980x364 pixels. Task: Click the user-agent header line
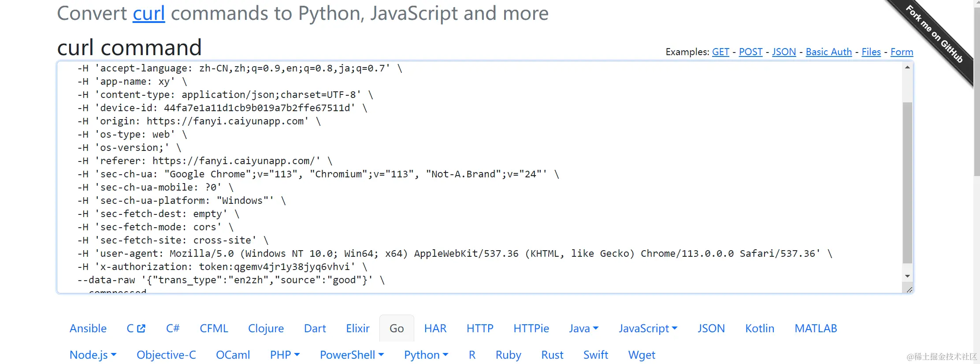click(x=455, y=254)
